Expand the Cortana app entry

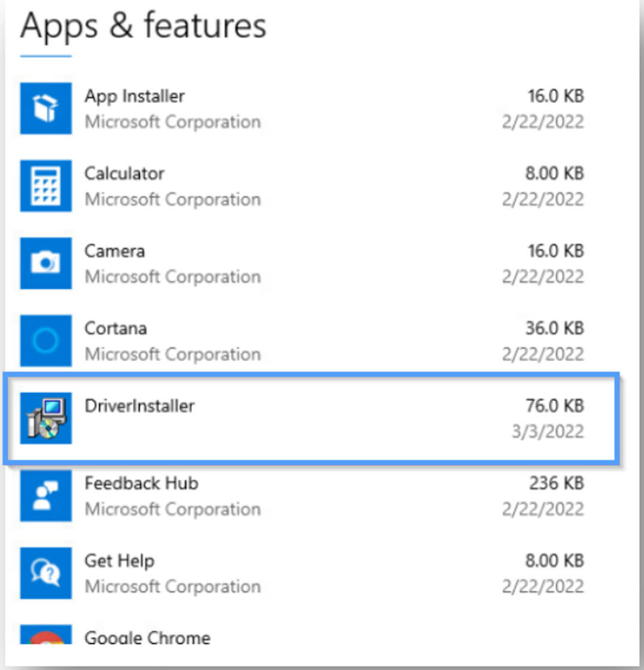coord(299,340)
